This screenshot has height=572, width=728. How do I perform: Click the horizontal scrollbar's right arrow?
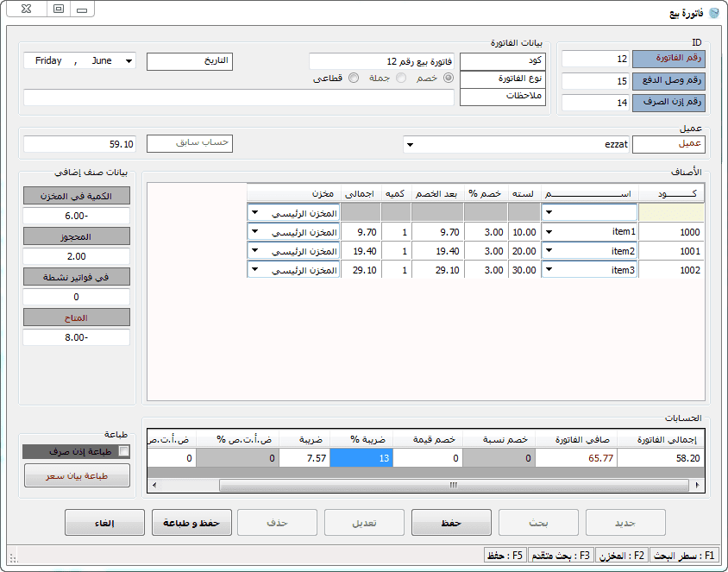pyautogui.click(x=698, y=485)
